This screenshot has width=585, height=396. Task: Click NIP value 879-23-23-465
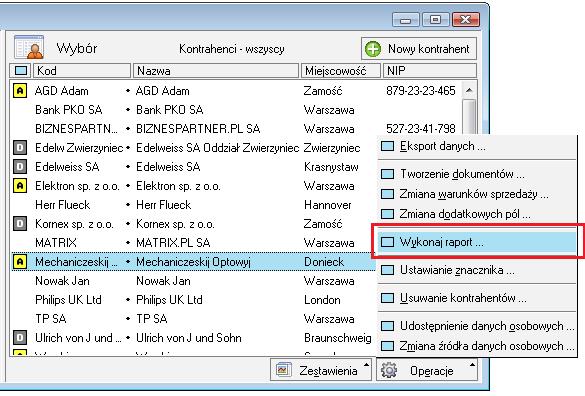420,91
